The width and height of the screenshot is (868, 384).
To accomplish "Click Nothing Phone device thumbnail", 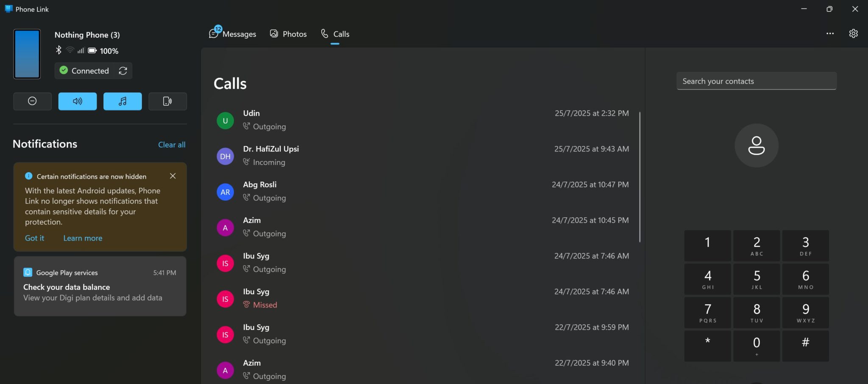I will coord(27,54).
